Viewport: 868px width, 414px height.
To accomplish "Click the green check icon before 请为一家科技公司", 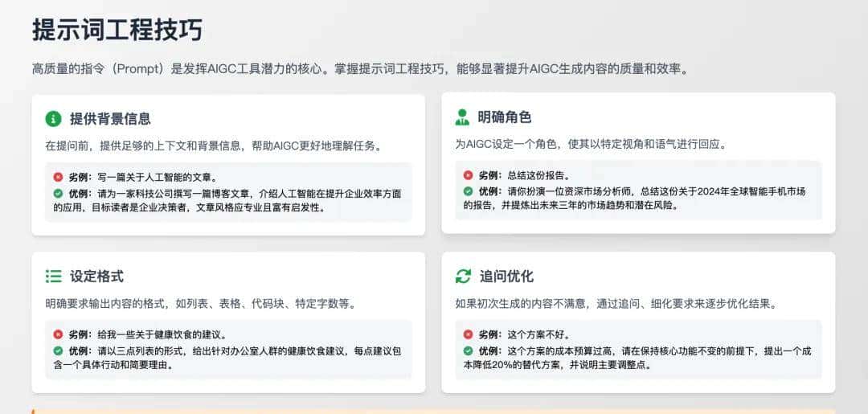I will pyautogui.click(x=58, y=193).
